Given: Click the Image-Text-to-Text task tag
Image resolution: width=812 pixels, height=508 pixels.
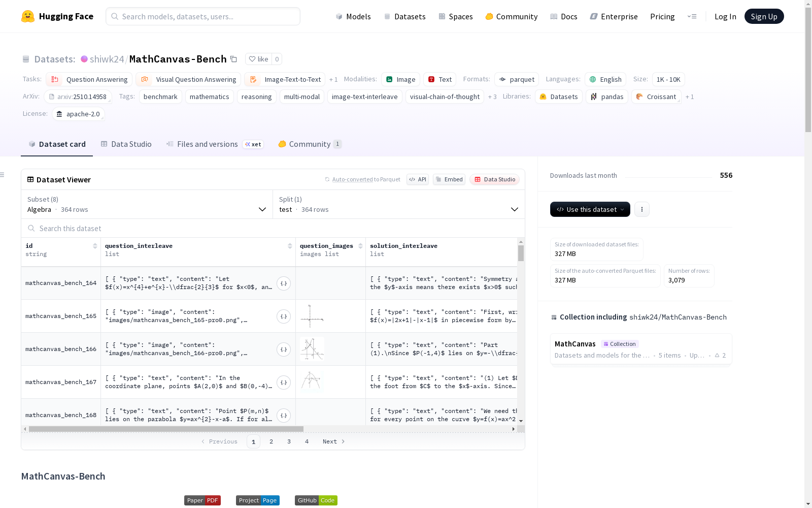Looking at the screenshot, I should click(x=285, y=79).
